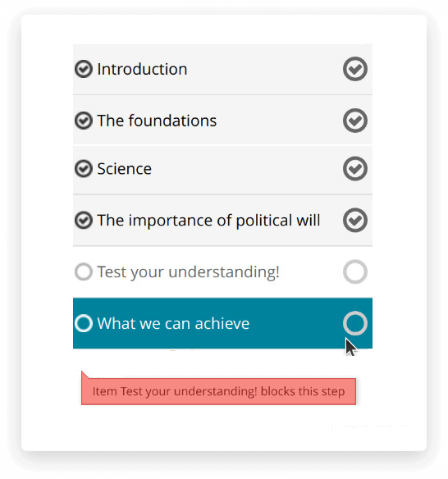The width and height of the screenshot is (448, 479).
Task: Click the large completed checkmark for Science
Action: click(x=355, y=169)
